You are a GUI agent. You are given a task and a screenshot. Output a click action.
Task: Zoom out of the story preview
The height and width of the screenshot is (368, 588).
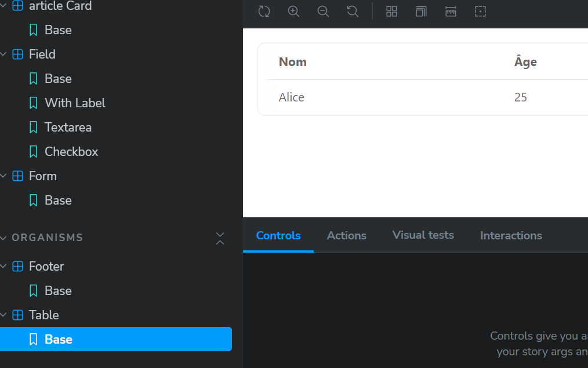pyautogui.click(x=324, y=11)
